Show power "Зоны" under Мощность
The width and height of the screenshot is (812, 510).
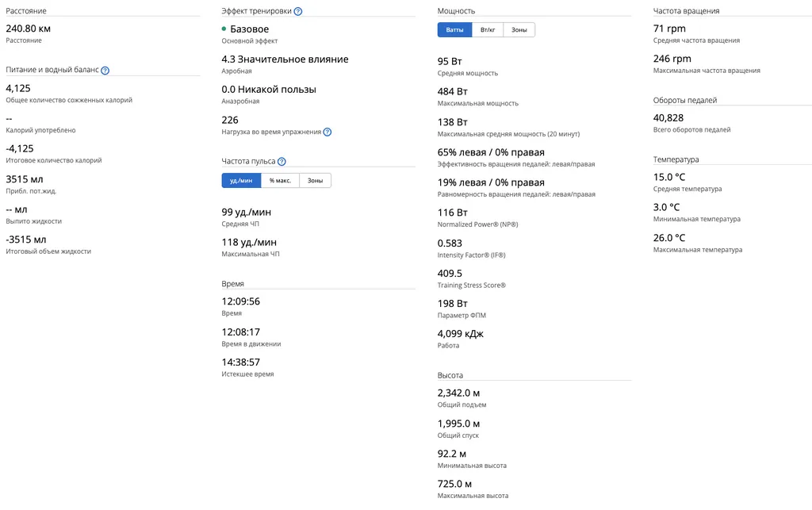click(519, 30)
